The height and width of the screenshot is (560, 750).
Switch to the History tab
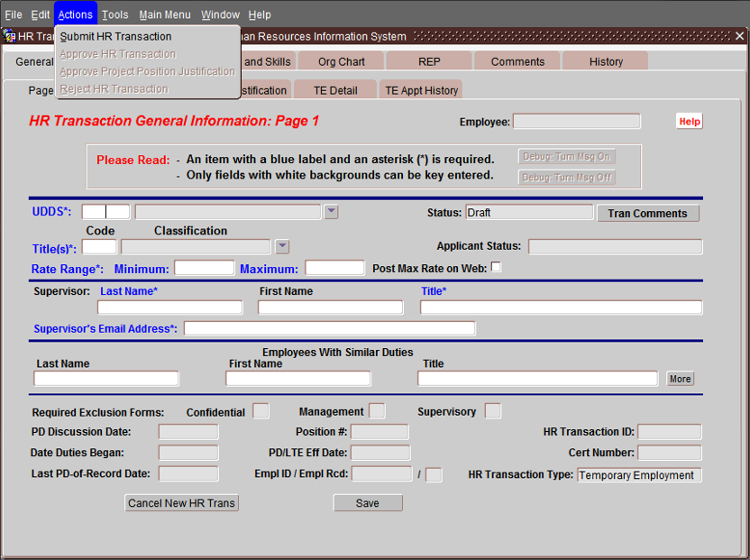[606, 61]
